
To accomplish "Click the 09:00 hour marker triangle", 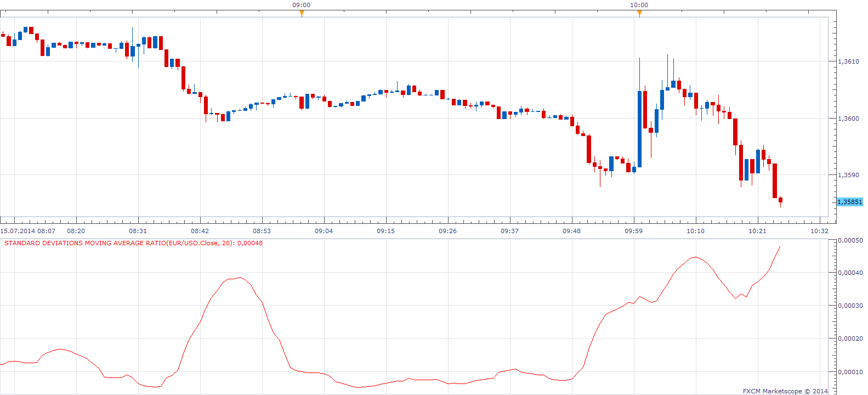I will [302, 13].
